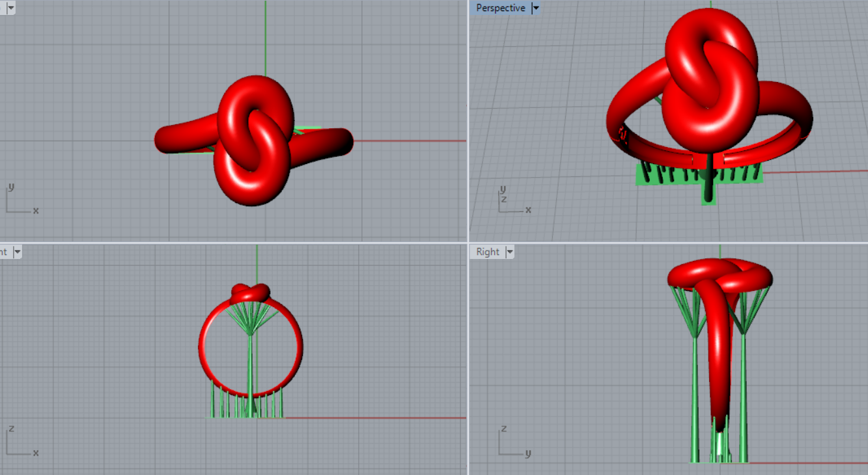The width and height of the screenshot is (868, 475).
Task: Click the y-x axis icon in top-left viewport
Action: (x=20, y=200)
